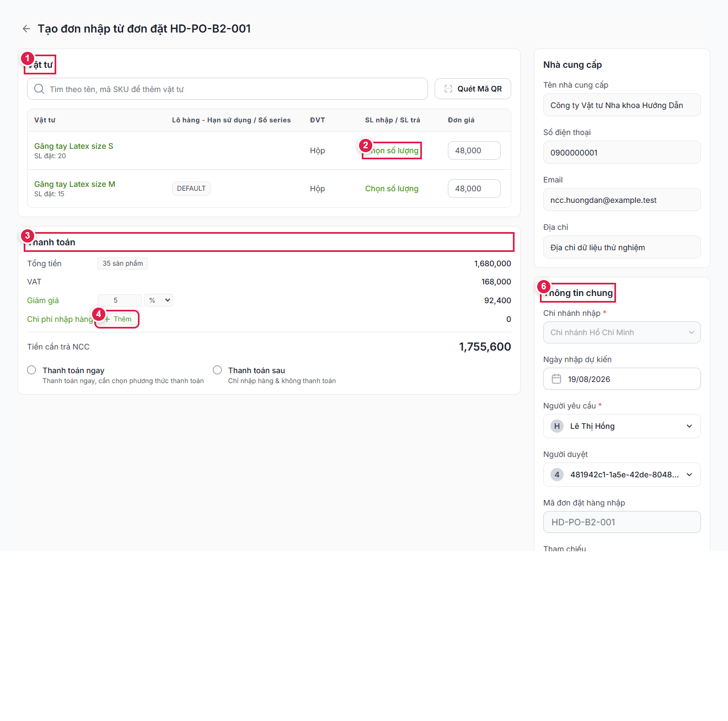Image resolution: width=728 pixels, height=721 pixels.
Task: Click the supplier address field
Action: tap(622, 247)
